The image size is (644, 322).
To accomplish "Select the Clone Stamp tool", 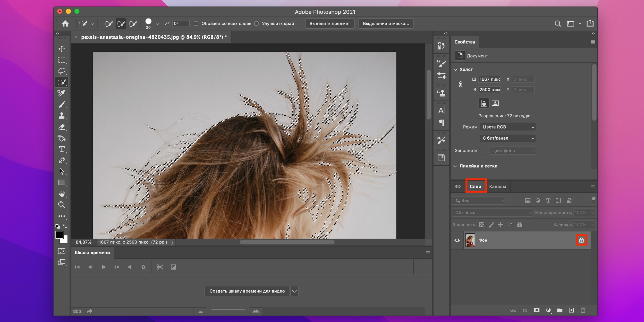I will coord(62,116).
